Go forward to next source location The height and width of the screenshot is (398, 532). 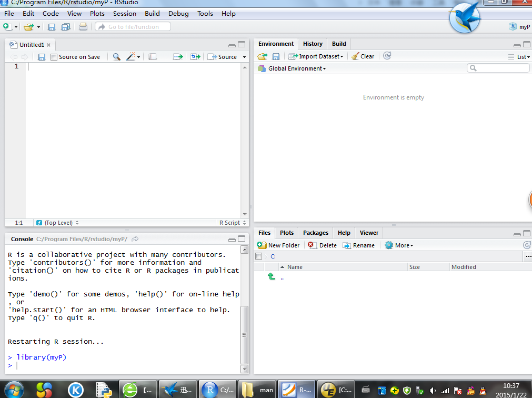(x=24, y=57)
